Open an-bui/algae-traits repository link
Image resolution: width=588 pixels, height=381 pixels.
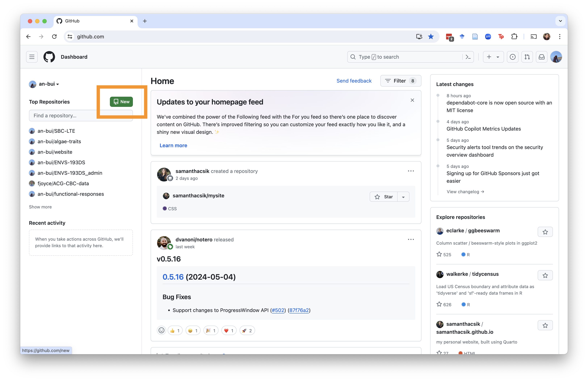(x=59, y=141)
